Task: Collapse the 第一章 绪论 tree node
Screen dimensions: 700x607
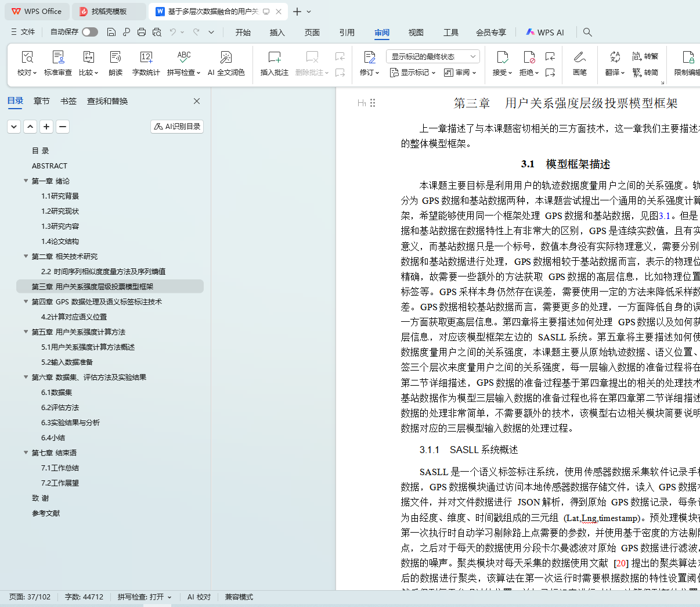Action: click(26, 181)
